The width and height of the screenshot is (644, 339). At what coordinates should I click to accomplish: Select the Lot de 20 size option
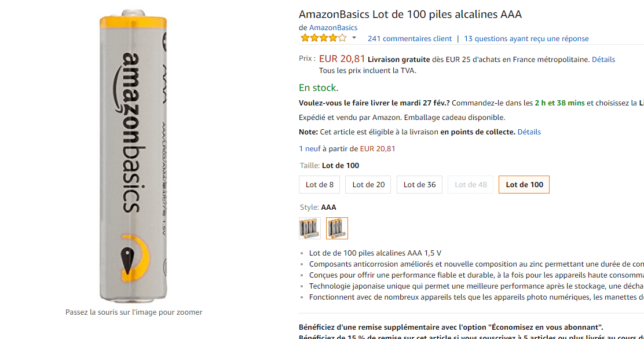(368, 184)
